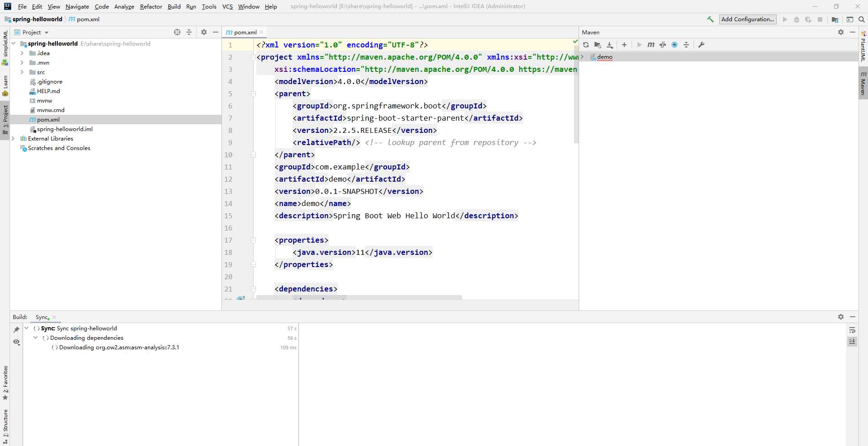Close the Sync build tab

[x=54, y=317]
